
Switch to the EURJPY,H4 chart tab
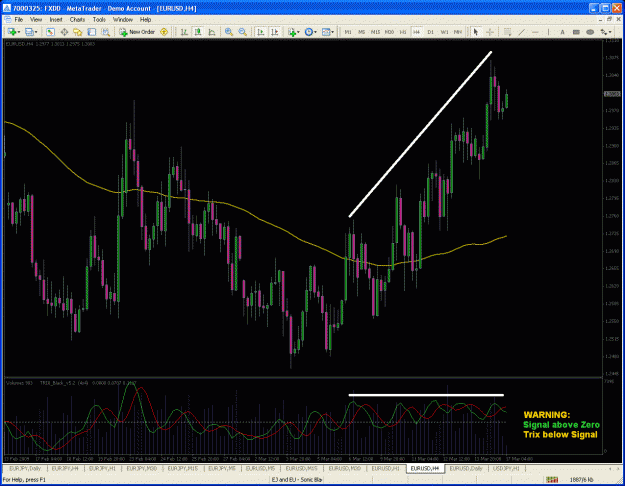click(x=65, y=468)
